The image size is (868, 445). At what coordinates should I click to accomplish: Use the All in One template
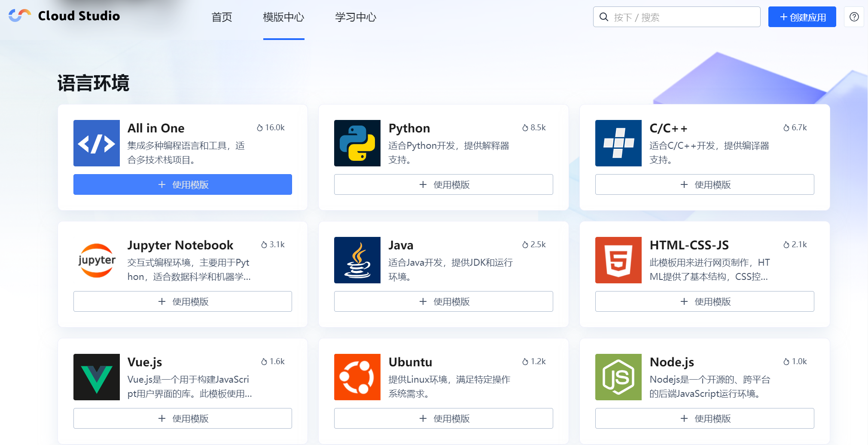(x=183, y=184)
